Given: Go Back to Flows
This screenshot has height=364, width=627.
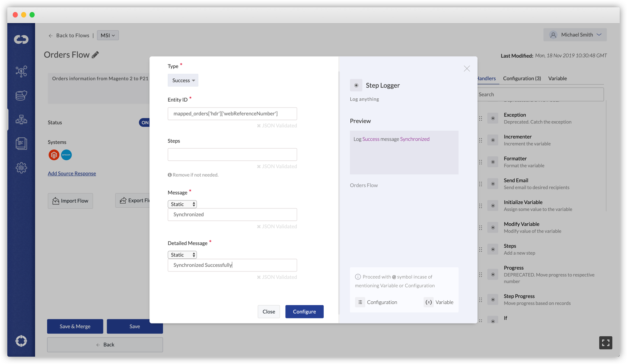Looking at the screenshot, I should (x=69, y=35).
